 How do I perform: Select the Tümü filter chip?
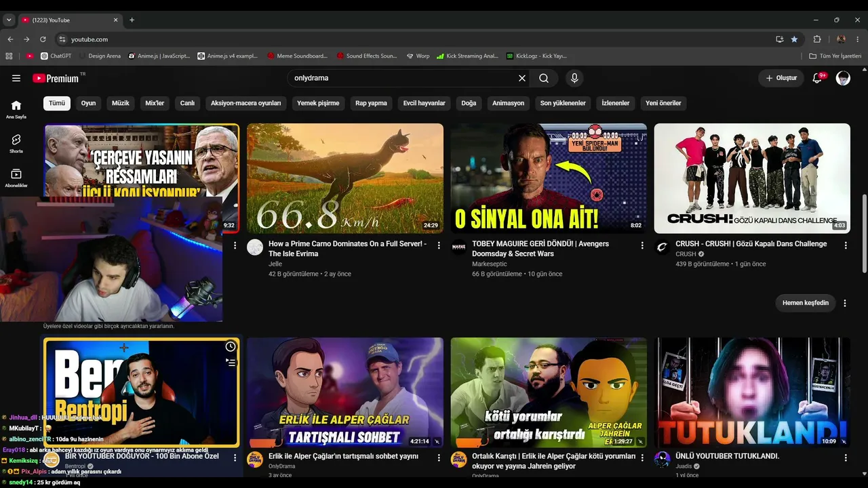tap(57, 103)
